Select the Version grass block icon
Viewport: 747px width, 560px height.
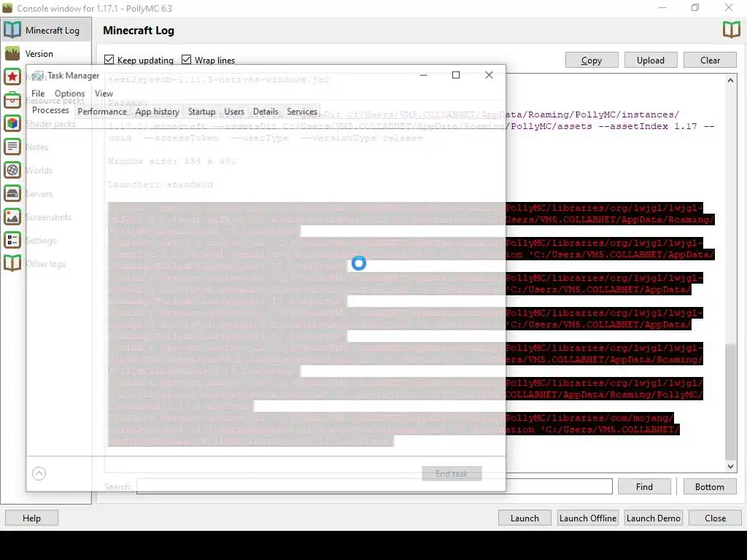12,53
